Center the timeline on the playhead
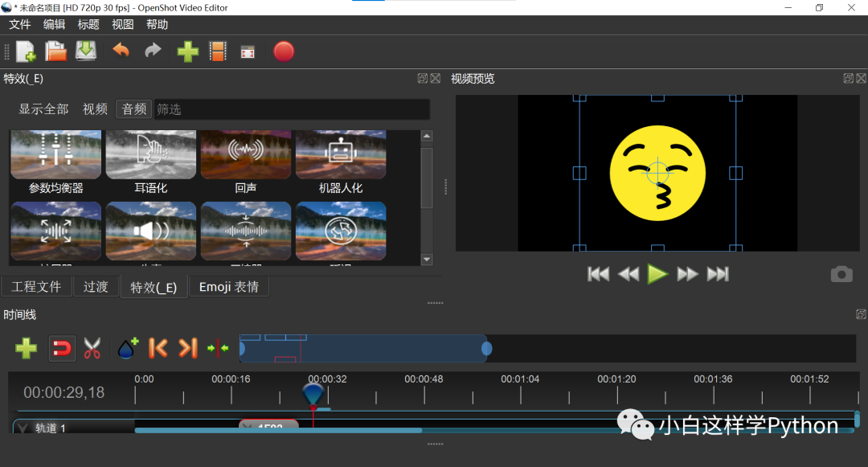868x467 pixels. point(218,349)
